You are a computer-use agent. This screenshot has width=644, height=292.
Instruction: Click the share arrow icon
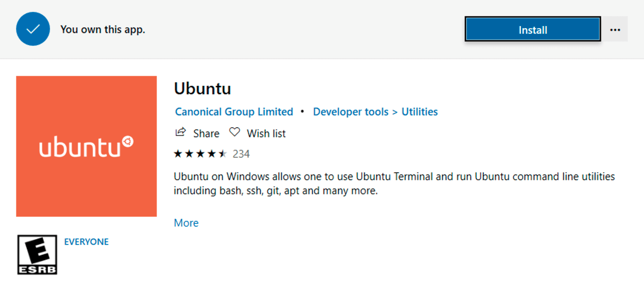point(180,132)
